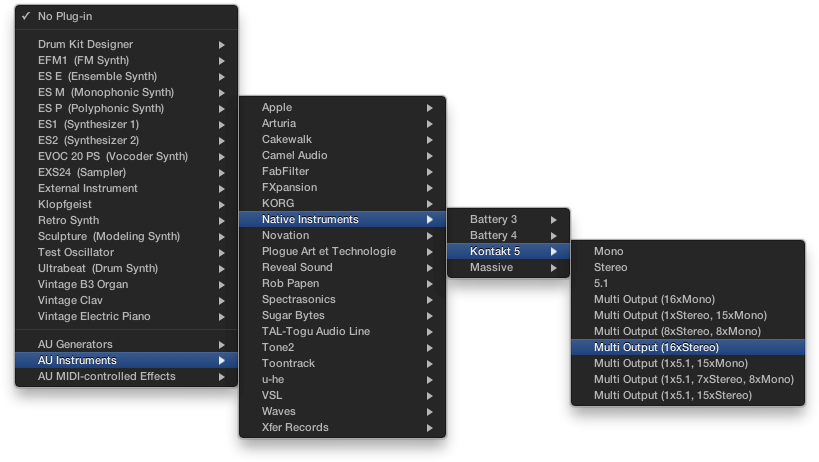819x462 pixels.
Task: Open AU MIDI-controlled Effects submenu
Action: (126, 376)
